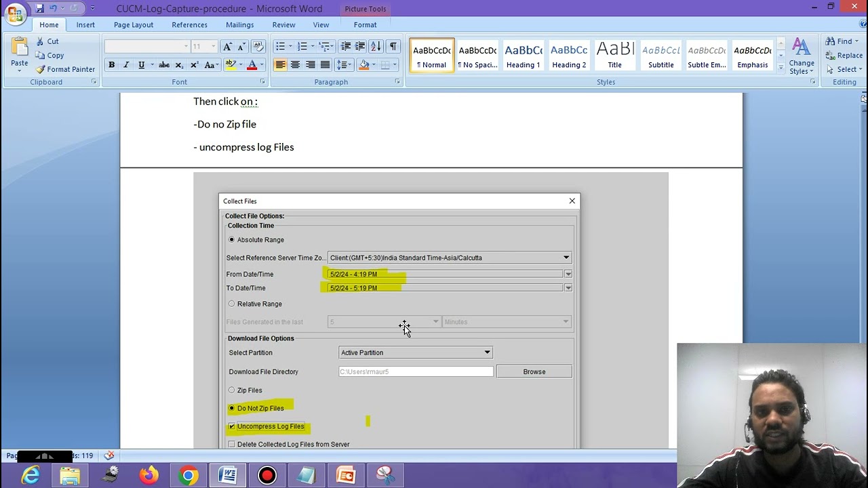Screen dimensions: 868x488
Task: Select Absolute Range radio button
Action: click(232, 240)
